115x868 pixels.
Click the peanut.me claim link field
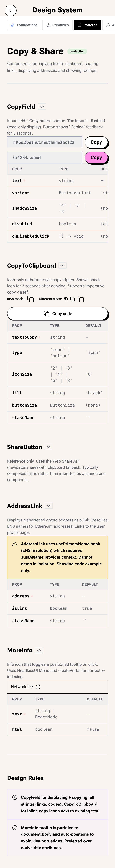click(x=45, y=142)
